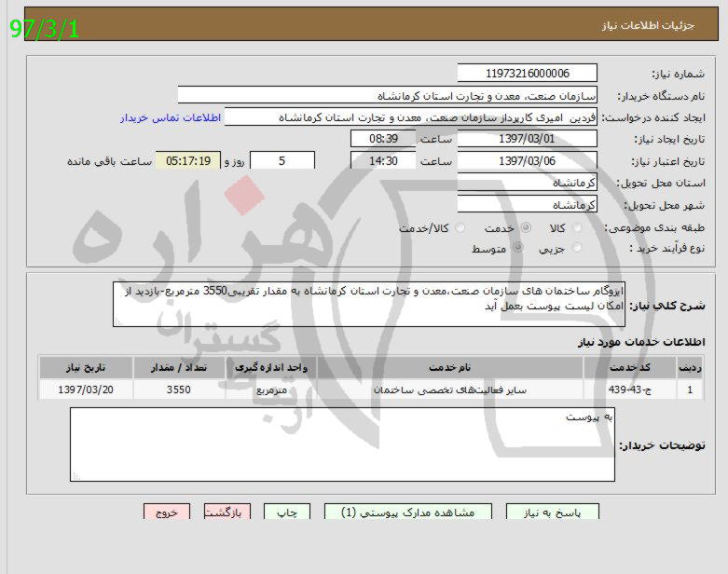Image resolution: width=728 pixels, height=574 pixels.
Task: Click the شرح کلی نیاز description box
Action: coord(370,304)
